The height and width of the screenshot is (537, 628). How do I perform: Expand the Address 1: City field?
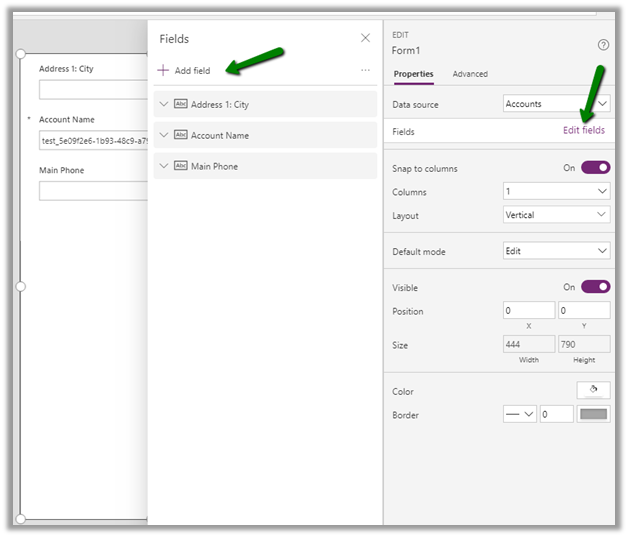164,104
